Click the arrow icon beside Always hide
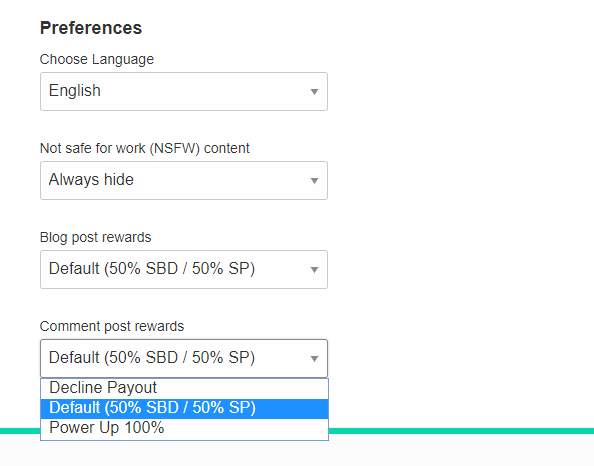The image size is (594, 466). tap(314, 181)
